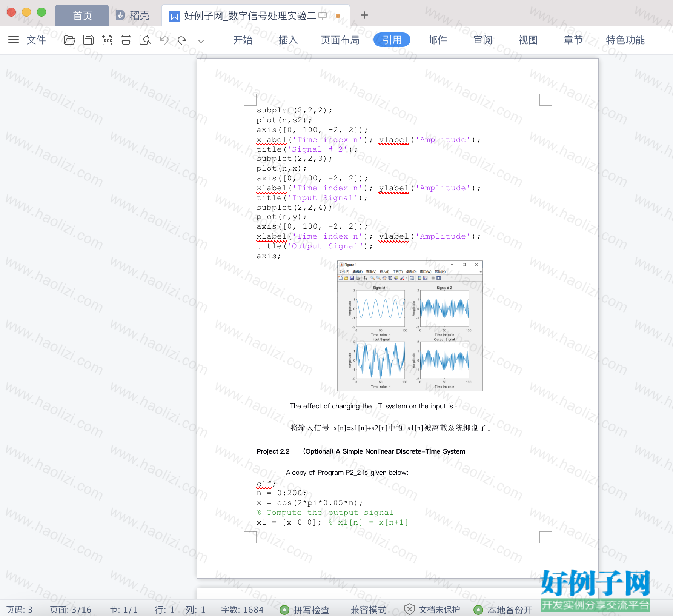Image resolution: width=673 pixels, height=616 pixels.
Task: Switch to the 审阅 ribbon tab
Action: tap(483, 40)
